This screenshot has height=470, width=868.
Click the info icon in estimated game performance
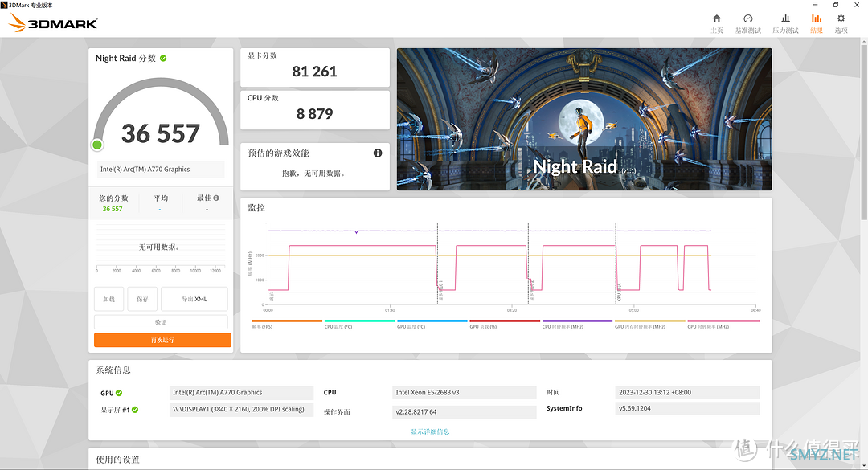(378, 153)
